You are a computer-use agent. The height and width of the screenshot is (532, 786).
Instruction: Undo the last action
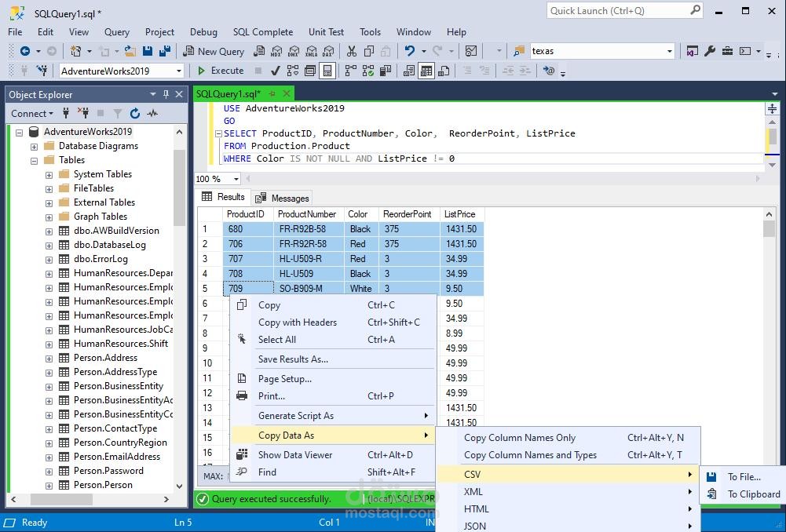point(410,51)
